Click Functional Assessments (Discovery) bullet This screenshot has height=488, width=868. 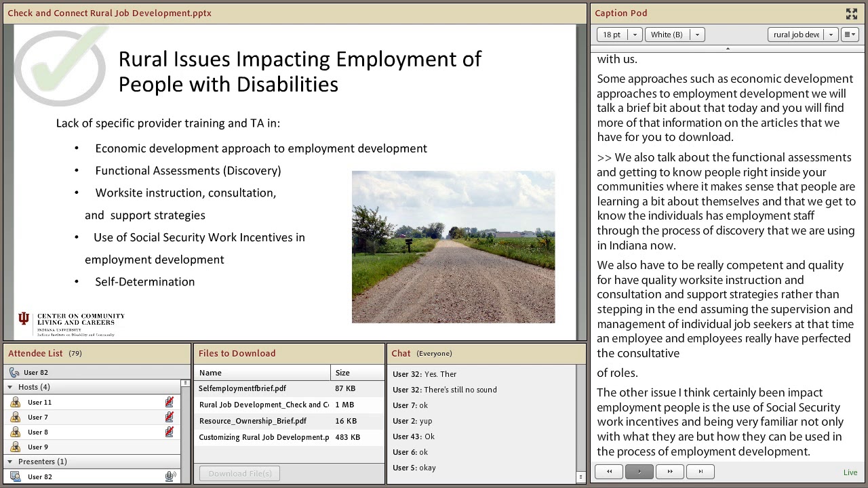tap(188, 171)
